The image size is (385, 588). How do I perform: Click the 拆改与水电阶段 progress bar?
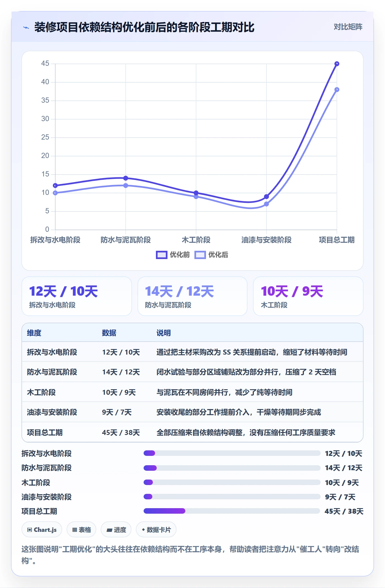pyautogui.click(x=232, y=453)
